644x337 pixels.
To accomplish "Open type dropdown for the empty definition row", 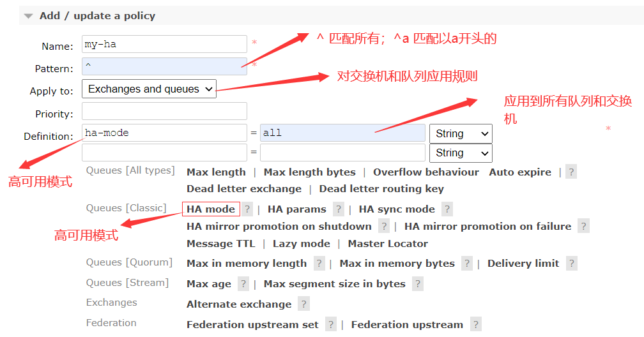I will [460, 153].
